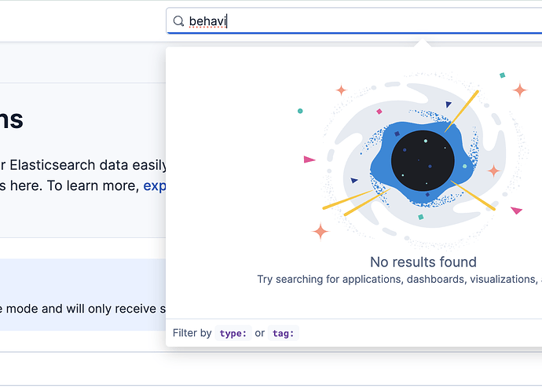This screenshot has height=392, width=542.
Task: Click the orange star at illustration bottom left
Action: pos(320,231)
